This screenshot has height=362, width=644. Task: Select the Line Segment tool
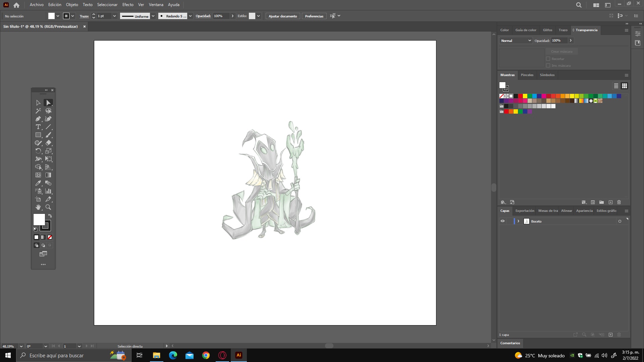[x=48, y=127]
